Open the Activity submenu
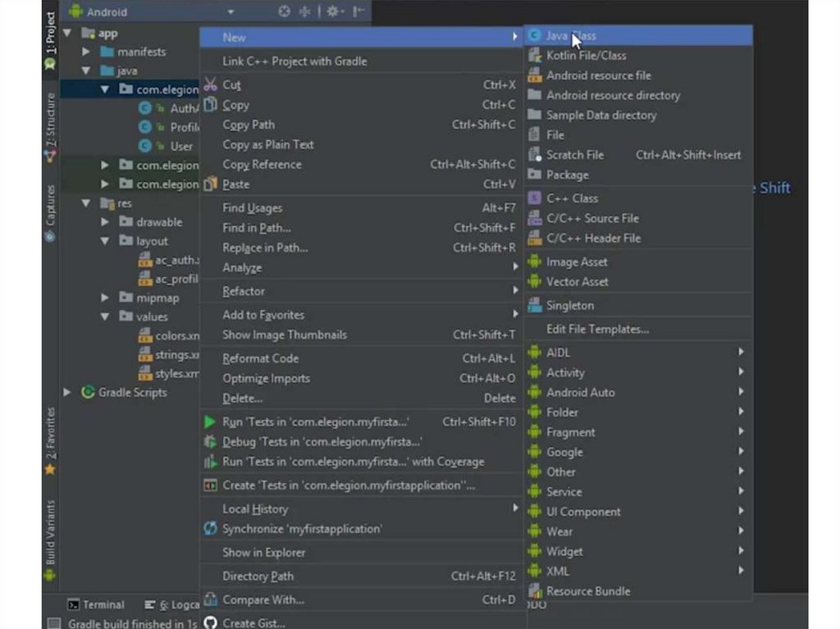Screen dimensions: 840x629 pos(565,372)
